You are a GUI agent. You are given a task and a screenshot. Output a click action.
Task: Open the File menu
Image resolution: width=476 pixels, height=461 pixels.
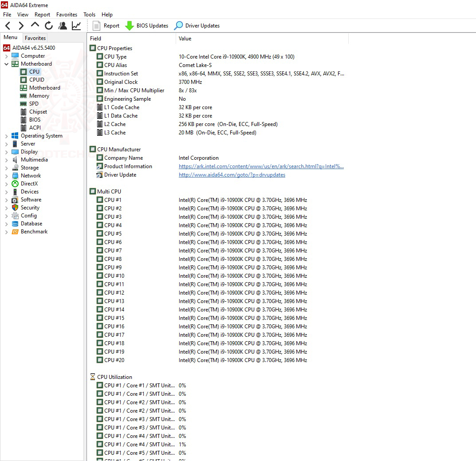click(7, 15)
